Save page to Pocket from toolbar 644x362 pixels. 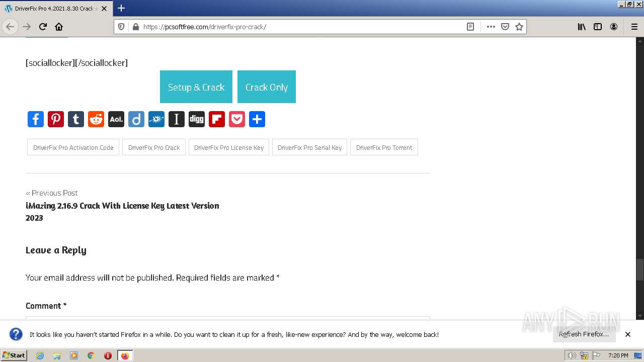coord(505,27)
